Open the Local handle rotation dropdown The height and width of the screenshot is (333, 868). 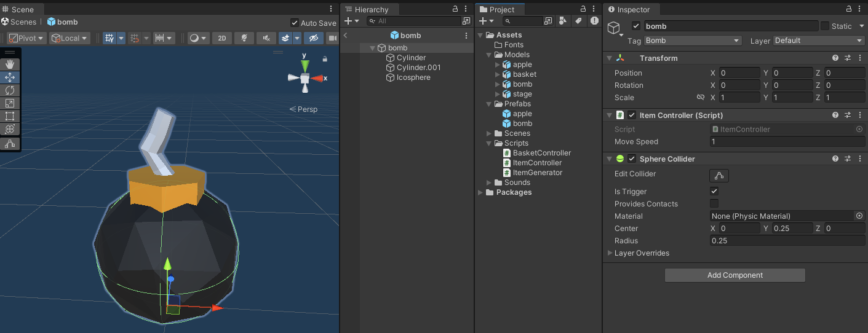click(x=70, y=38)
